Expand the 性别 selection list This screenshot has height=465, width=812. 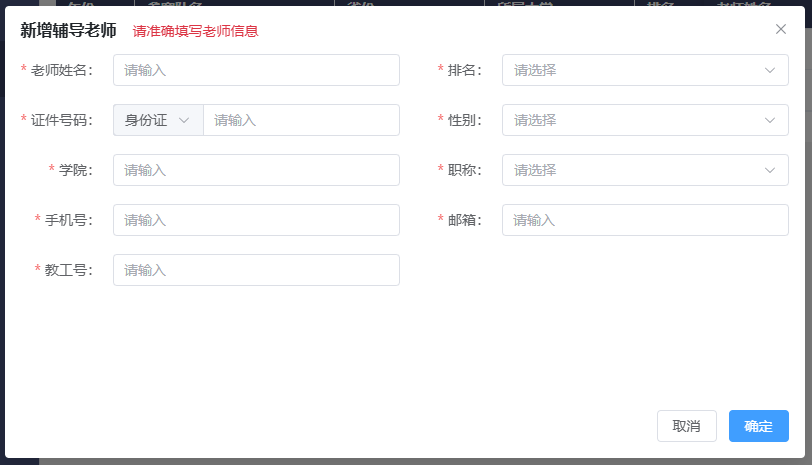pyautogui.click(x=630, y=120)
